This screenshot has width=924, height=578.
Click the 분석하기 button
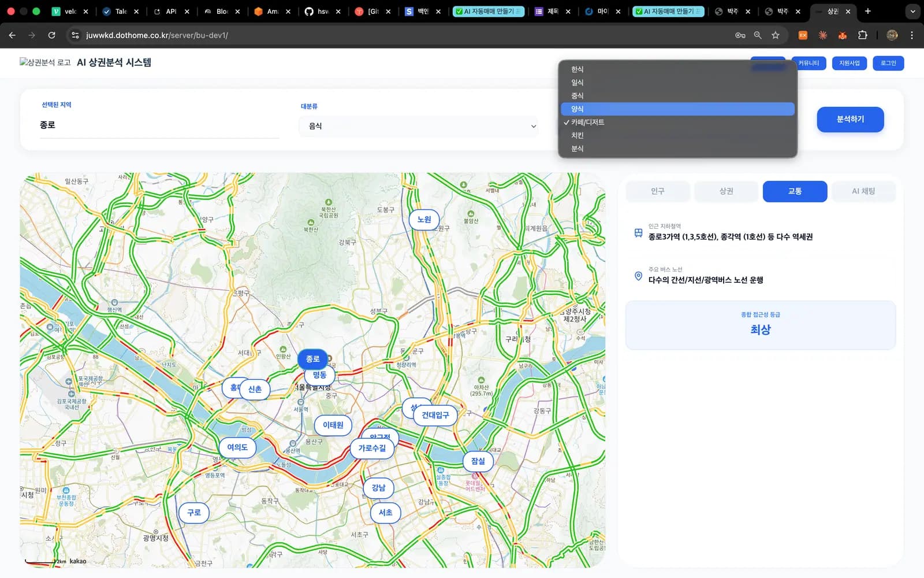[x=850, y=119]
